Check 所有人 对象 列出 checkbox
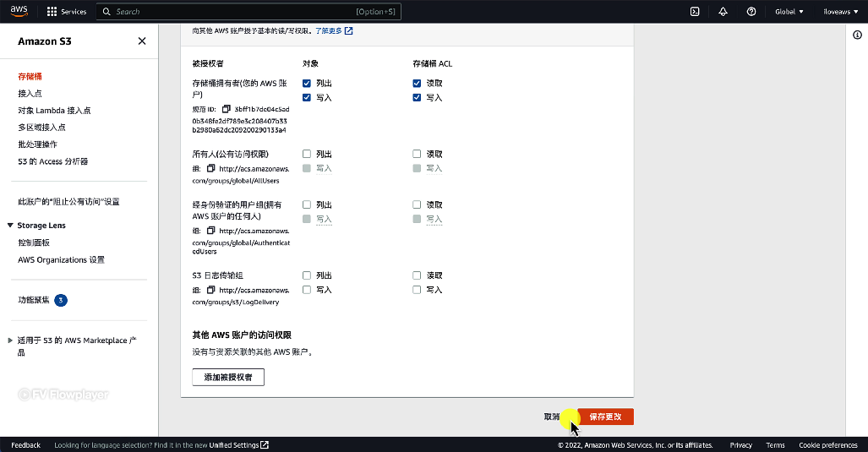This screenshot has width=868, height=452. (307, 154)
